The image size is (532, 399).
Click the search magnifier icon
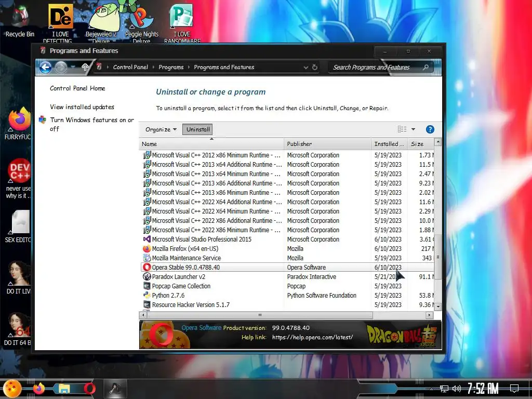[x=425, y=67]
